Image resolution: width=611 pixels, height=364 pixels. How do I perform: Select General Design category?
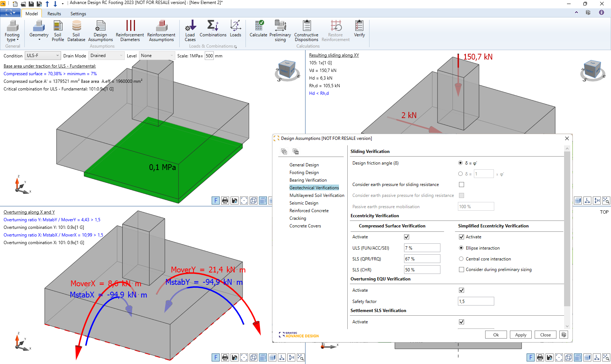click(x=304, y=165)
